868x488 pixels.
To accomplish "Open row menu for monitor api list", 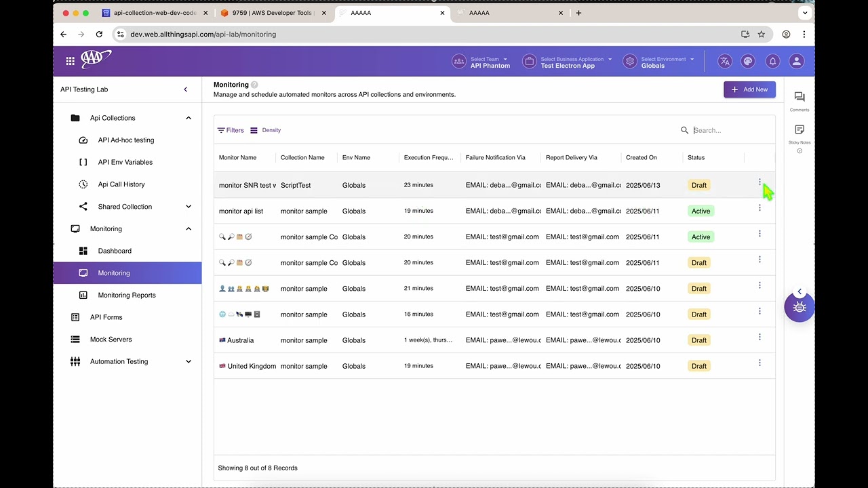I will [x=759, y=208].
